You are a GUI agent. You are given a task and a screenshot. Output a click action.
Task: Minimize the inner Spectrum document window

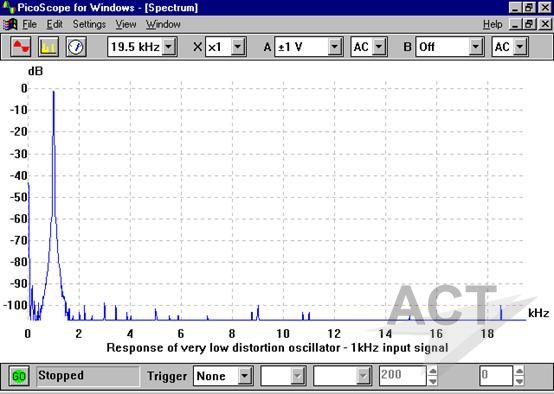tap(516, 24)
